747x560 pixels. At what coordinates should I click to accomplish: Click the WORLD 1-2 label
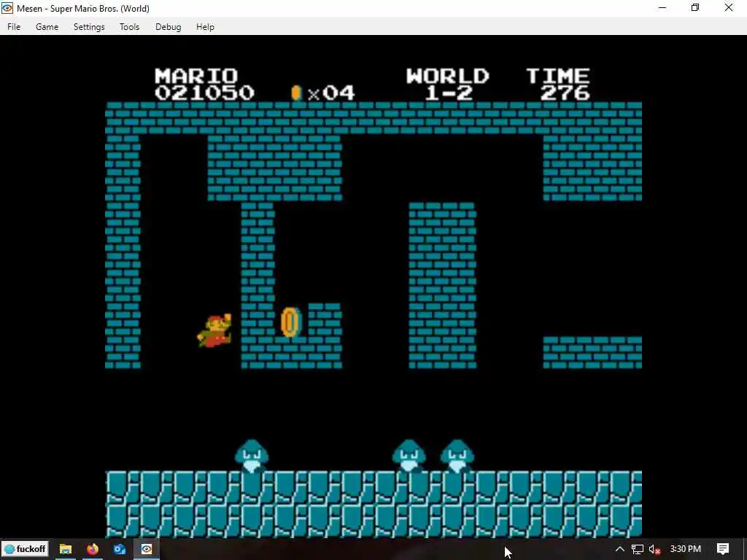click(x=447, y=85)
